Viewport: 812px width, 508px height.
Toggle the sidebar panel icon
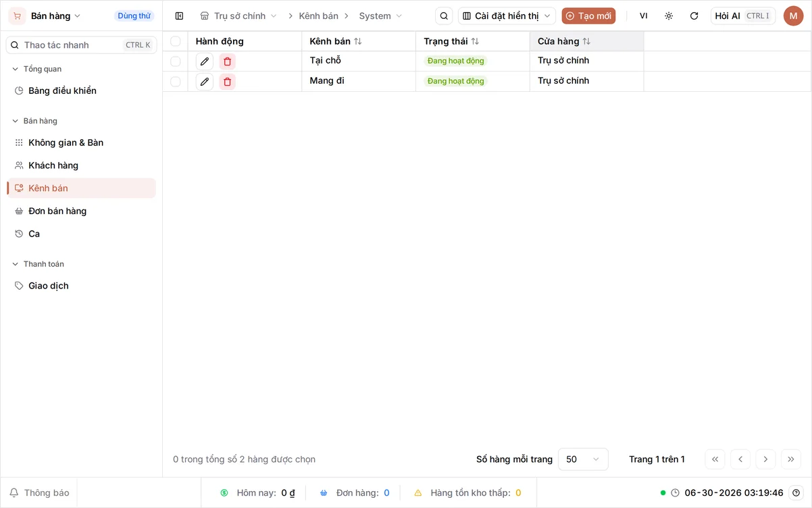tap(179, 16)
